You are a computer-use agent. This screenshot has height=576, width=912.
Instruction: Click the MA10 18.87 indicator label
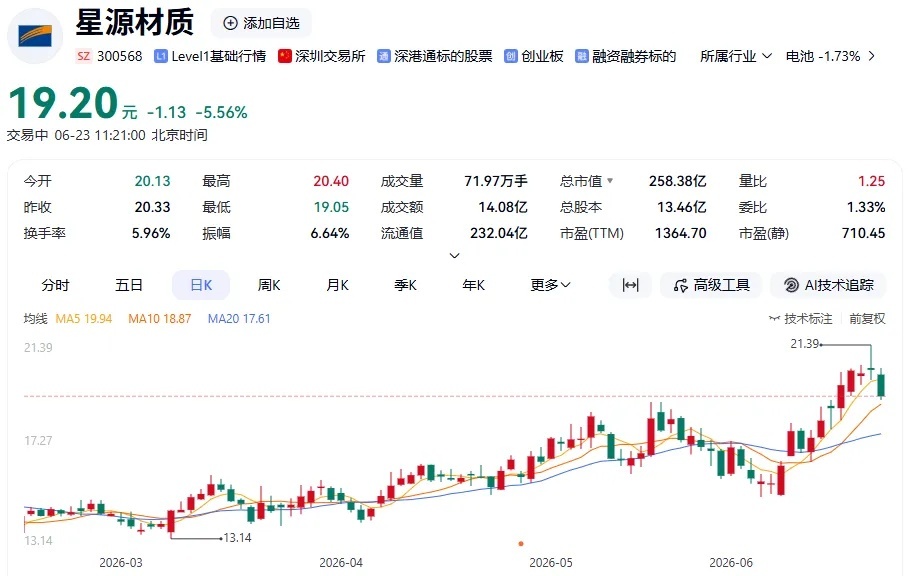tap(159, 318)
